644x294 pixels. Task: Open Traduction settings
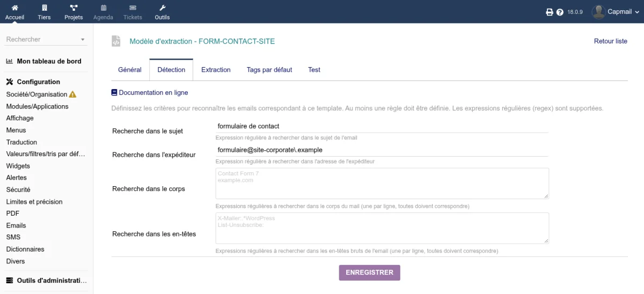point(22,142)
